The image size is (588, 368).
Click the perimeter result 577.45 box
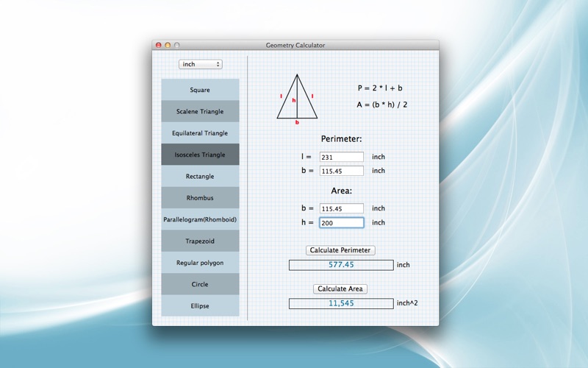tap(340, 265)
